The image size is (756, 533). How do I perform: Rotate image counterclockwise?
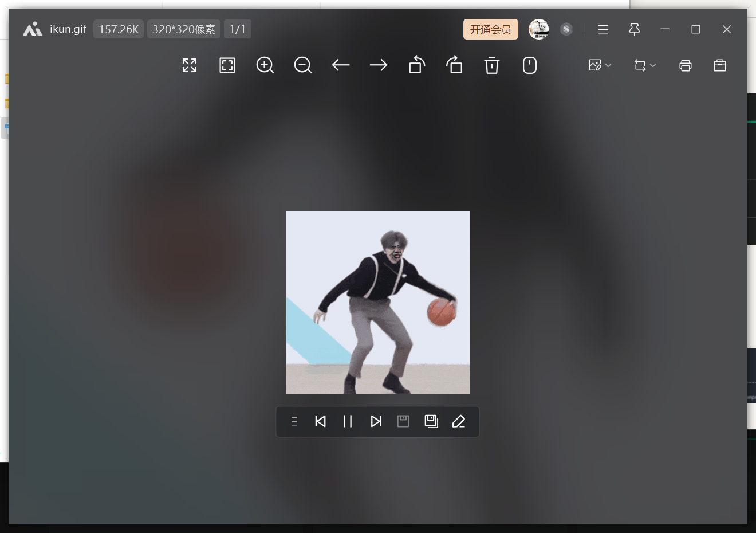pyautogui.click(x=417, y=65)
